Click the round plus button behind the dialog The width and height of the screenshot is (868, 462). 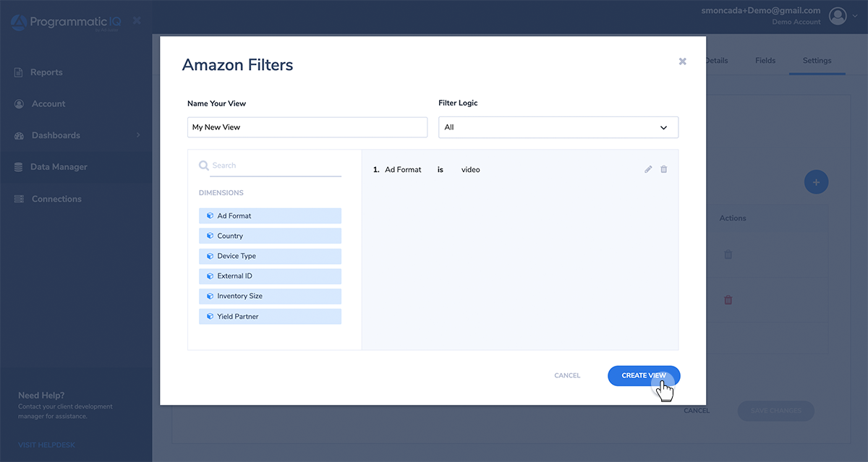click(x=816, y=182)
